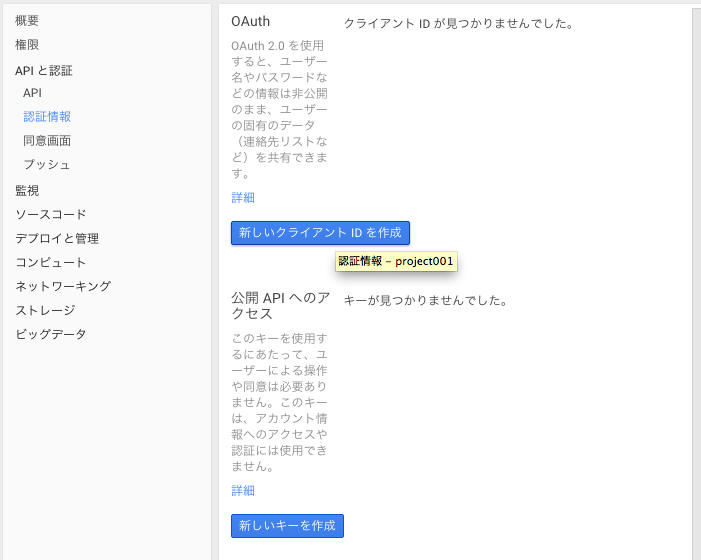
Task: Open 詳細 link under OAuth description
Action: [243, 198]
